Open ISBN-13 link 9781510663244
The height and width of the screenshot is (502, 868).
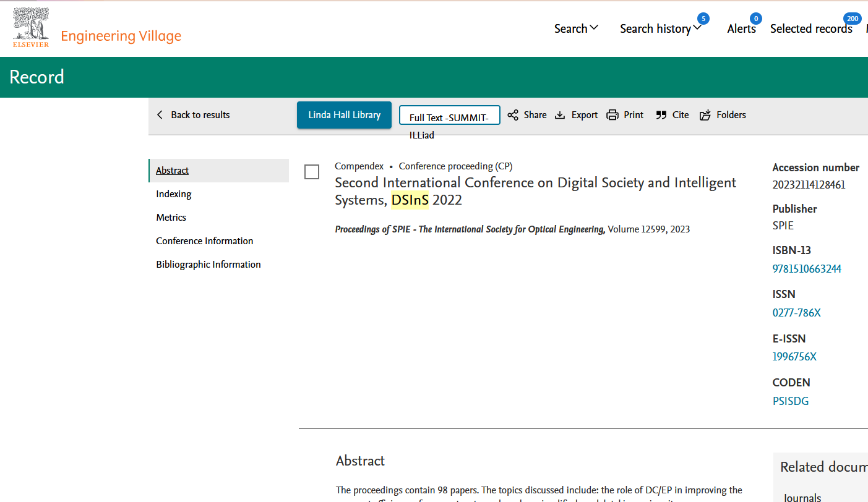click(x=807, y=269)
